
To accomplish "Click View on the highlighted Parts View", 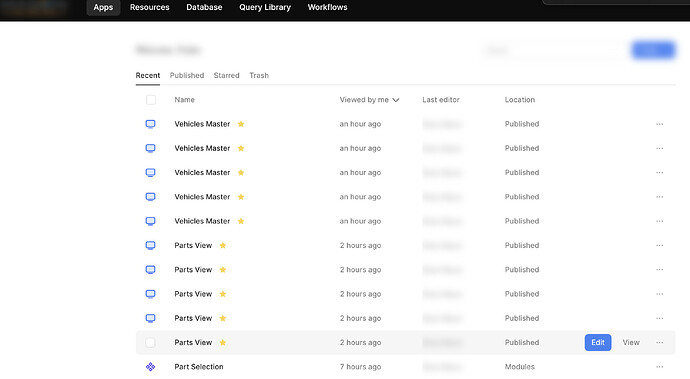I will tap(631, 342).
